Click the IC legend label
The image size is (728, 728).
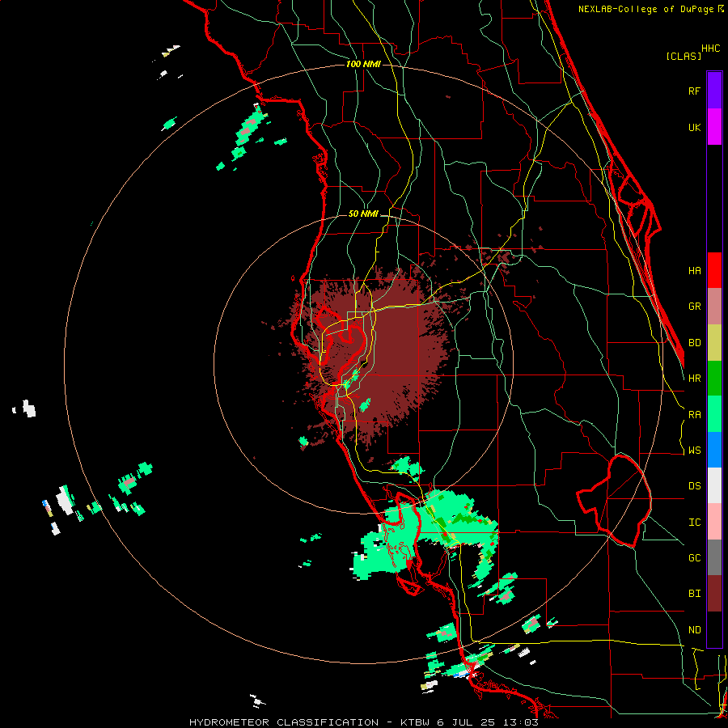[x=694, y=523]
